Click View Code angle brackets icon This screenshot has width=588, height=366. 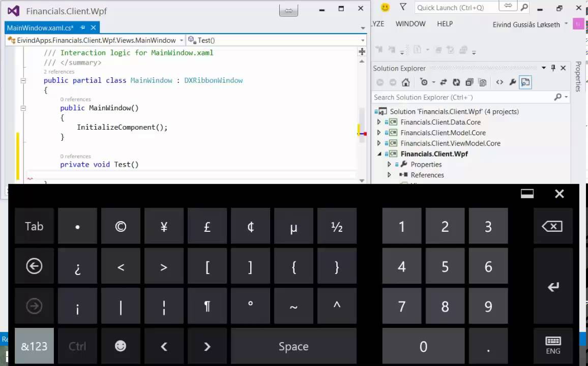499,82
